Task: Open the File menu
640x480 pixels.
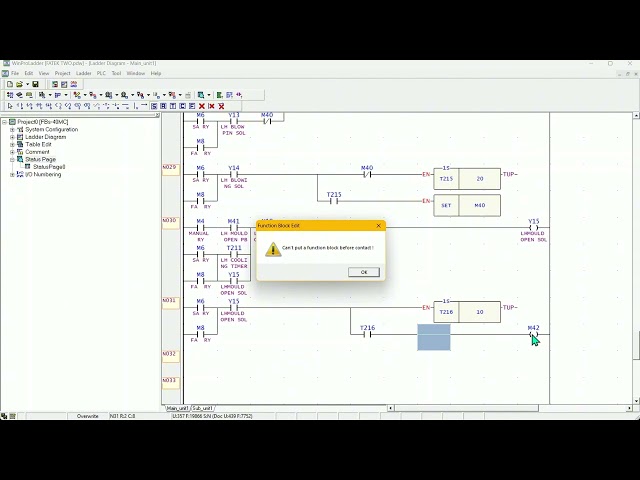Action: click(15, 73)
